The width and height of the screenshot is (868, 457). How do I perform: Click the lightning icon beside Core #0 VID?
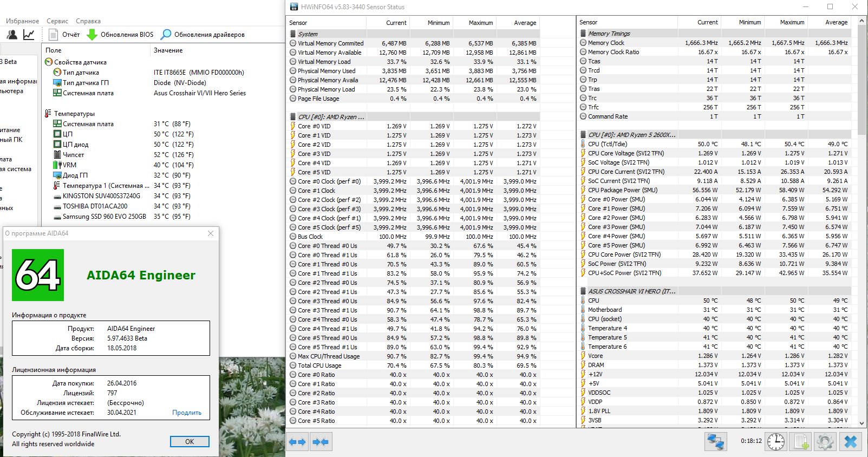click(x=293, y=126)
